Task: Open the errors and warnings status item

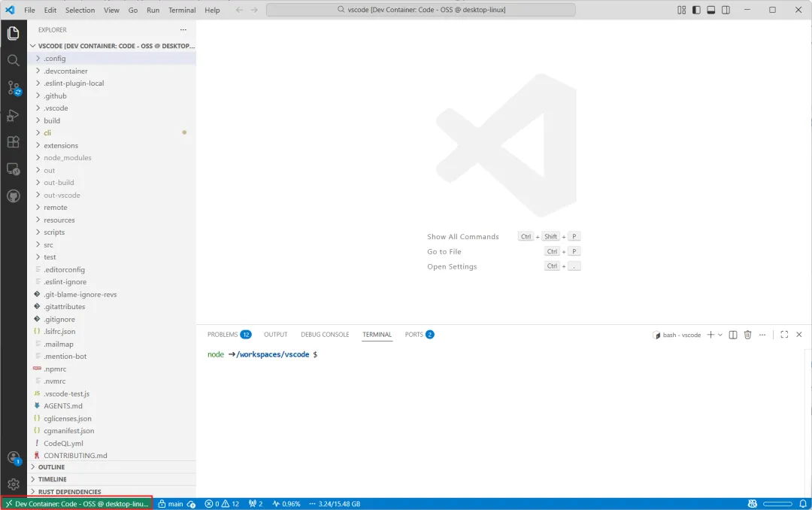Action: point(222,504)
